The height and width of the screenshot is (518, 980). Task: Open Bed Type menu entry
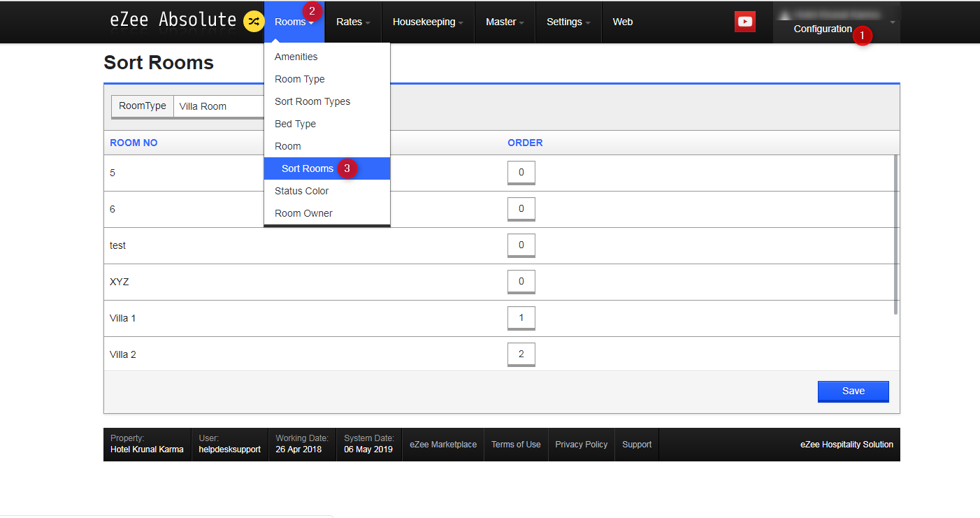pos(327,124)
